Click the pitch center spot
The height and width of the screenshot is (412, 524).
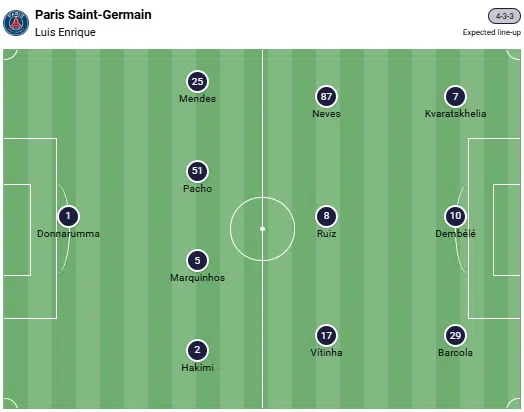click(262, 229)
